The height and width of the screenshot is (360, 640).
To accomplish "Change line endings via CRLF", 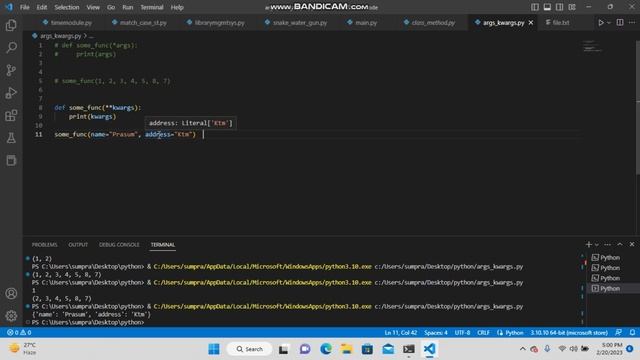I will point(483,332).
